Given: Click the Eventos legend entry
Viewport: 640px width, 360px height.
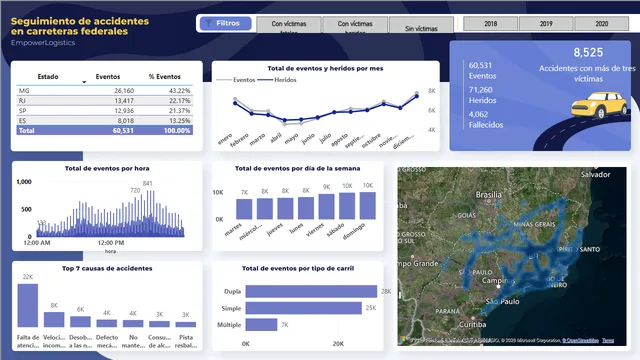Looking at the screenshot, I should (236, 80).
